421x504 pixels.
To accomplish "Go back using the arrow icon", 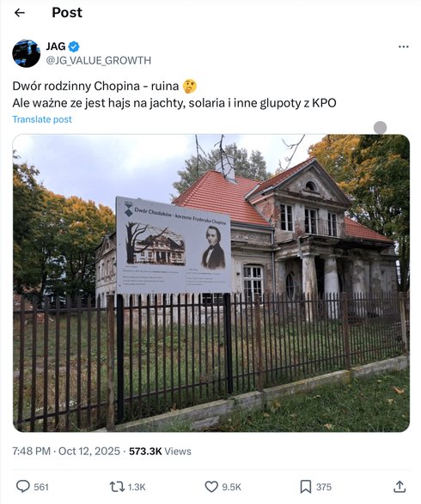I will pyautogui.click(x=20, y=13).
